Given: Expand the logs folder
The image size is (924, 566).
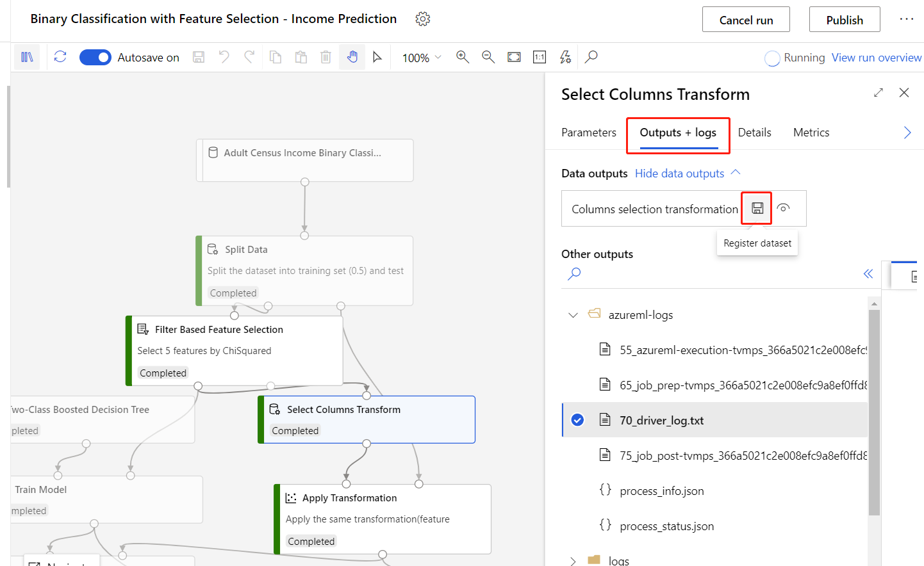Looking at the screenshot, I should (573, 561).
